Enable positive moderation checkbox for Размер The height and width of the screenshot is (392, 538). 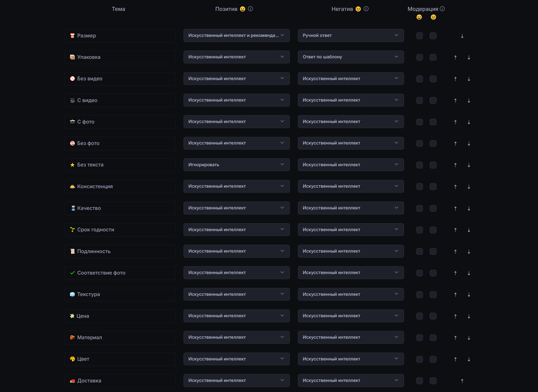(419, 36)
